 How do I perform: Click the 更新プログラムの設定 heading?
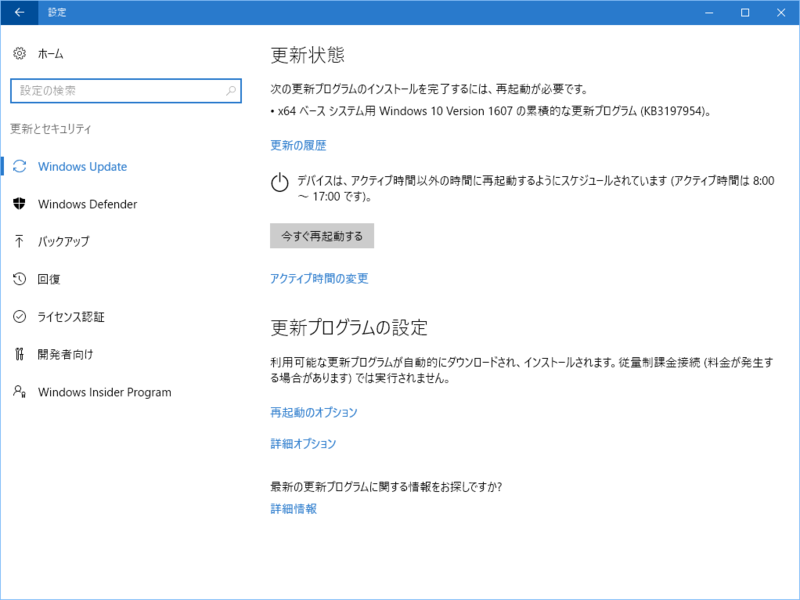pos(349,328)
